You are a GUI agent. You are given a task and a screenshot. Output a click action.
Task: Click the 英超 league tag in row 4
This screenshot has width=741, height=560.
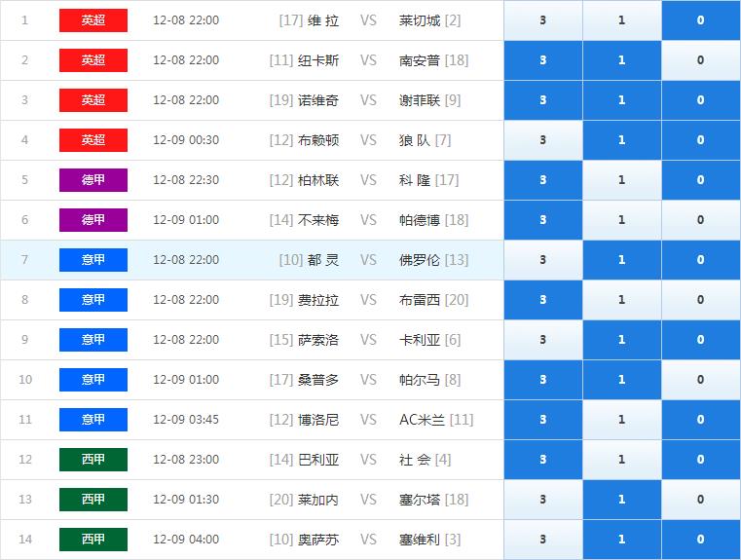point(93,140)
